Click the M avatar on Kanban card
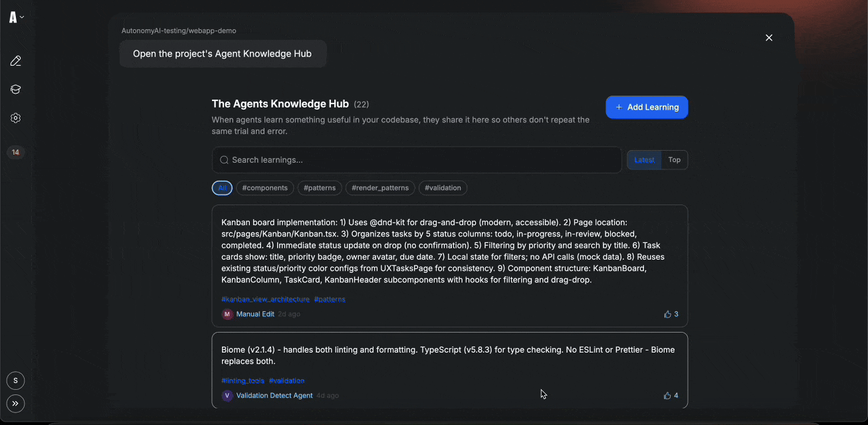The image size is (868, 425). click(x=227, y=314)
